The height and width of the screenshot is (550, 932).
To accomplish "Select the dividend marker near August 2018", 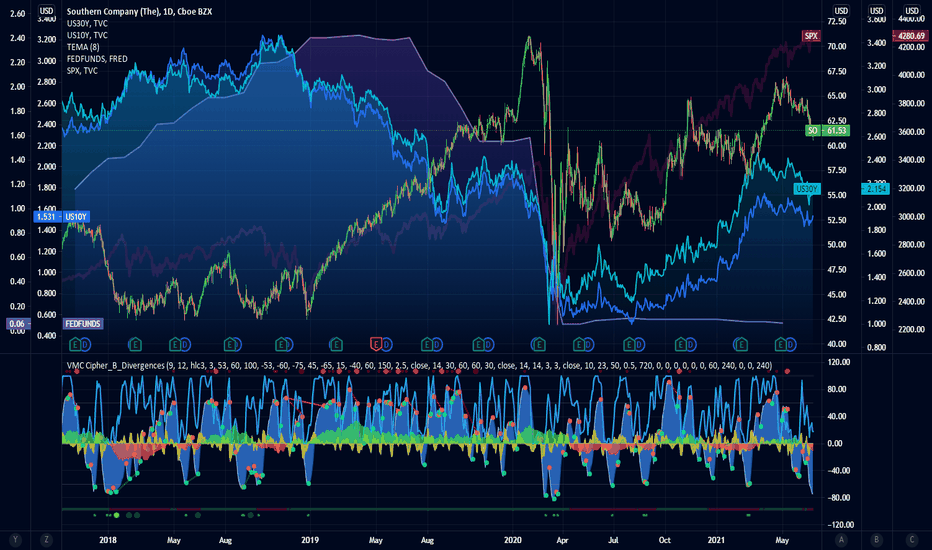I will (x=237, y=344).
